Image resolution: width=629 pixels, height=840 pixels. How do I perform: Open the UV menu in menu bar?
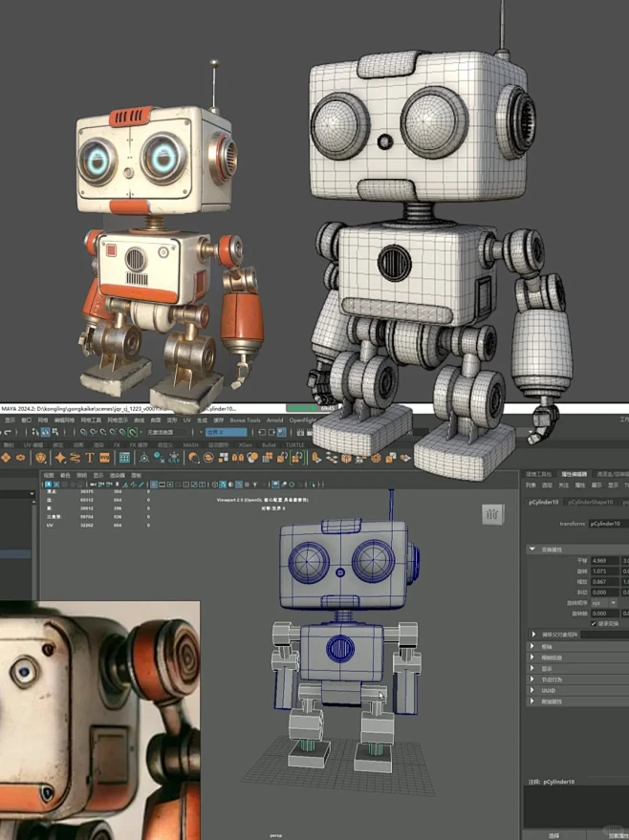(x=186, y=420)
